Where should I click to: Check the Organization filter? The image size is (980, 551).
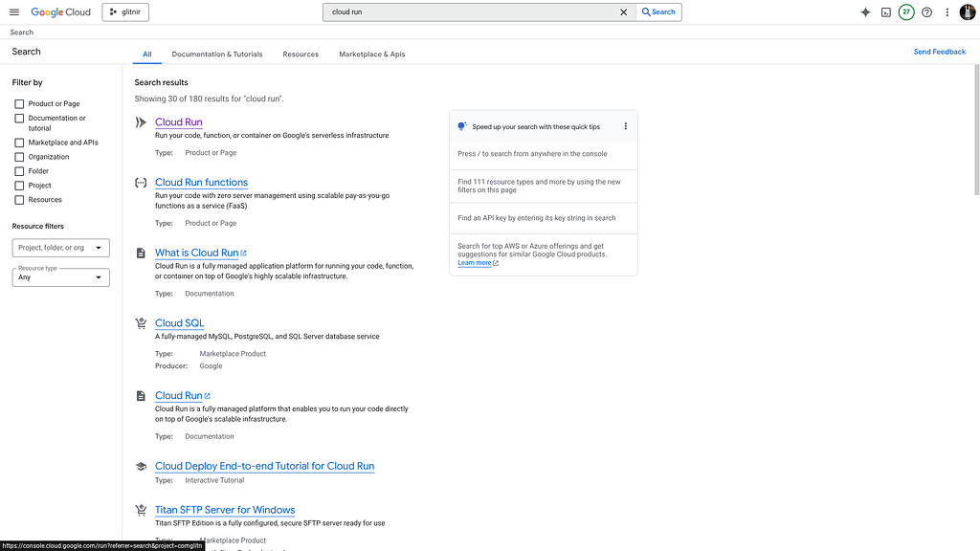pos(19,157)
